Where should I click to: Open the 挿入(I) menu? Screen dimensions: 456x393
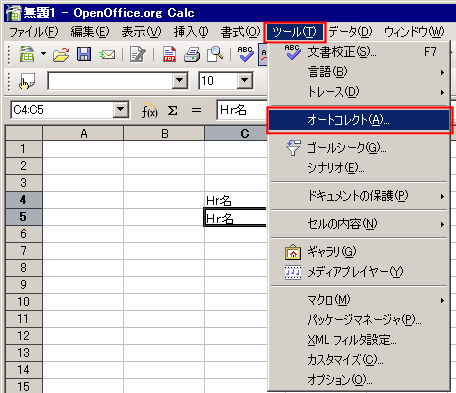click(x=191, y=32)
